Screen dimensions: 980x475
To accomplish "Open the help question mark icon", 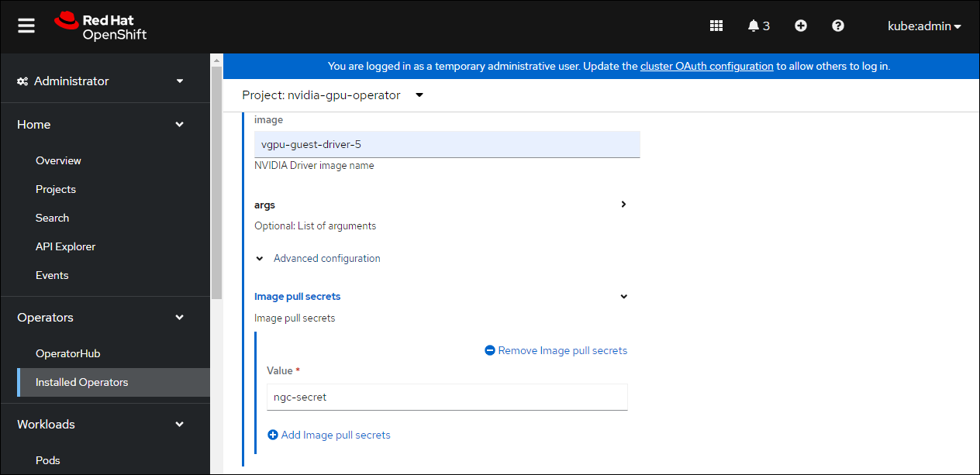I will pos(838,26).
